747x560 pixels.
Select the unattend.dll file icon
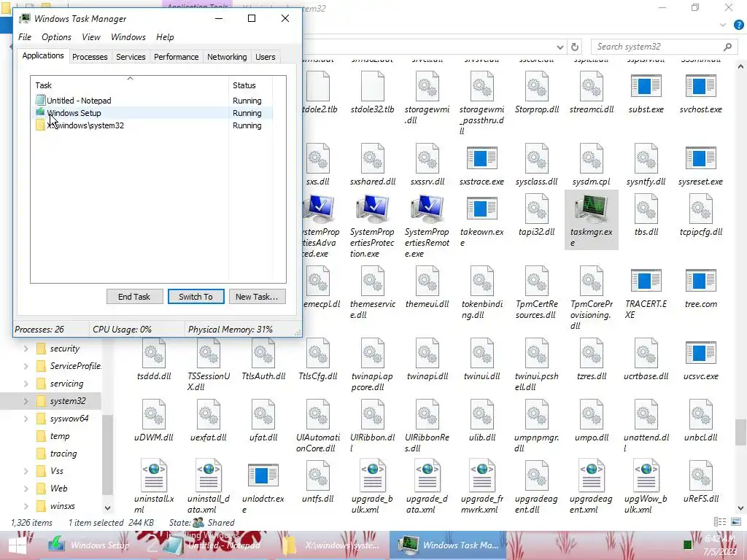click(x=646, y=414)
